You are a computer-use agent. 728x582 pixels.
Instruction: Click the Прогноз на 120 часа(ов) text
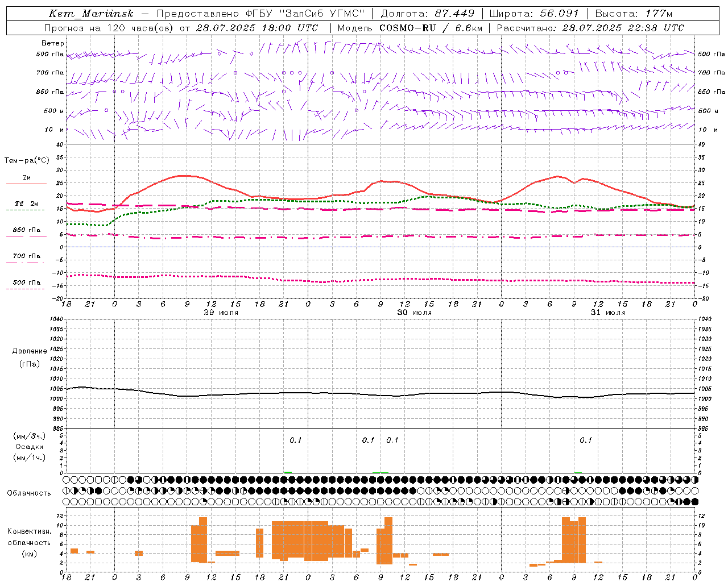click(110, 28)
